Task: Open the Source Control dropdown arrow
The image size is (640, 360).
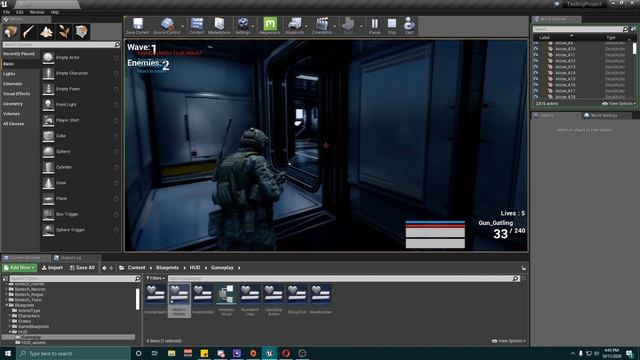Action: tap(182, 26)
